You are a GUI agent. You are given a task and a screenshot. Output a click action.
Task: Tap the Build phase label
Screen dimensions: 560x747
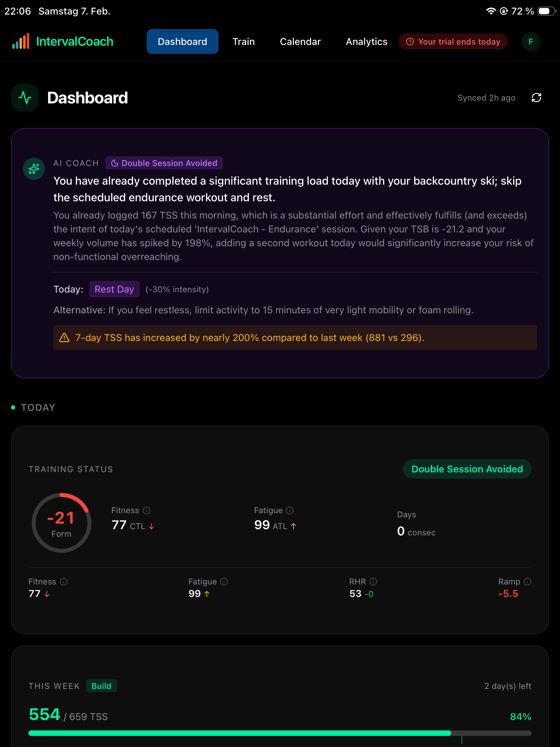point(101,686)
